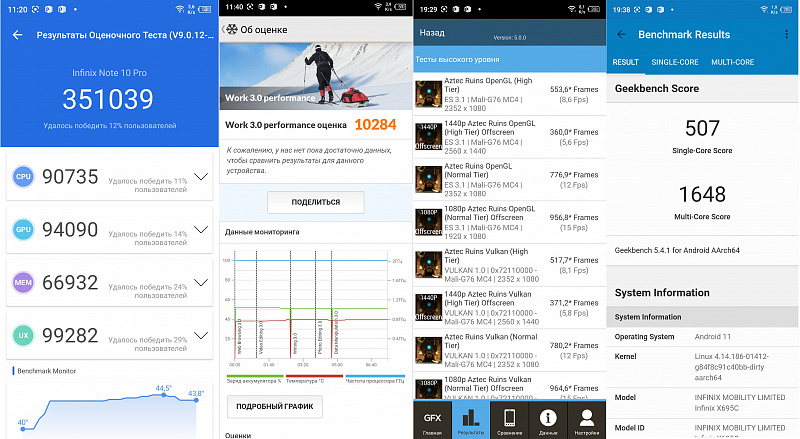Screen dimensions: 800x439
Task: Click the red temperature legend
Action: 314,379
